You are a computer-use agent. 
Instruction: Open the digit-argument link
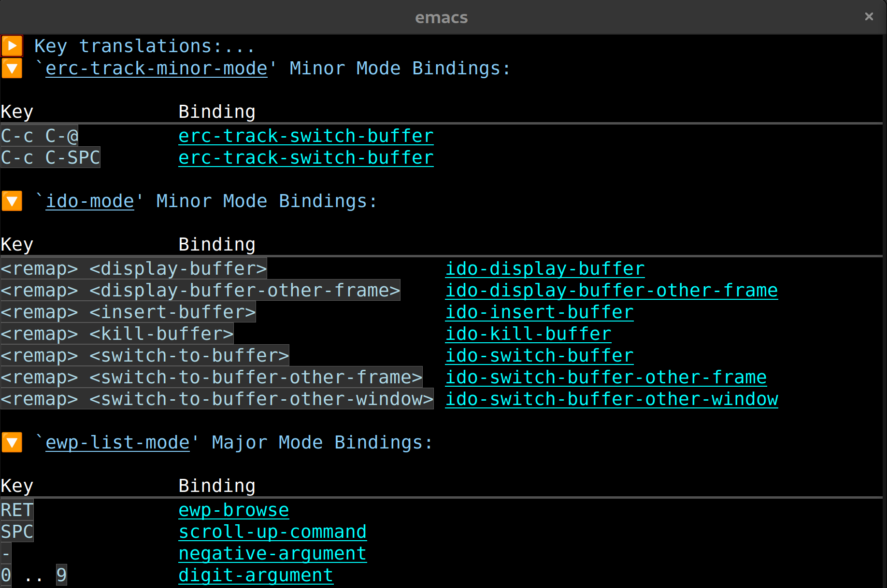(256, 575)
